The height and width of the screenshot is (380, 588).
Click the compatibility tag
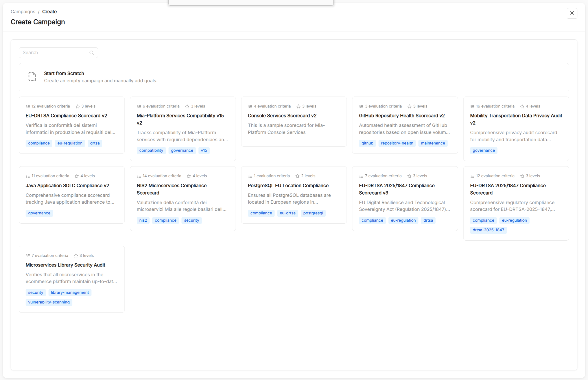coord(151,150)
